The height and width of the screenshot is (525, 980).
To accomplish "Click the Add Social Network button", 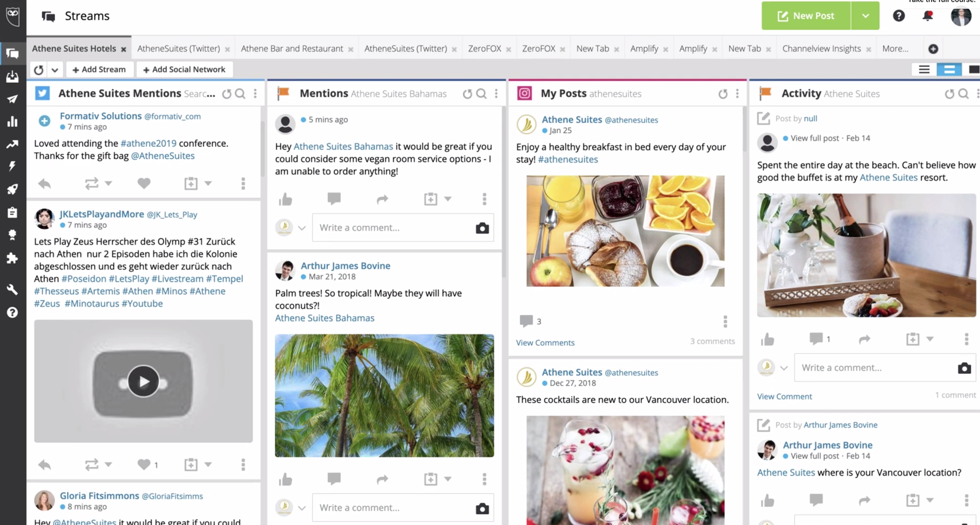I will click(184, 69).
